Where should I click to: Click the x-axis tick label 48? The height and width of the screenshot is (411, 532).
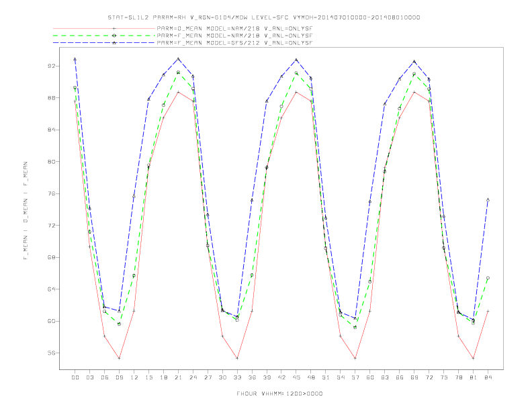(x=311, y=377)
